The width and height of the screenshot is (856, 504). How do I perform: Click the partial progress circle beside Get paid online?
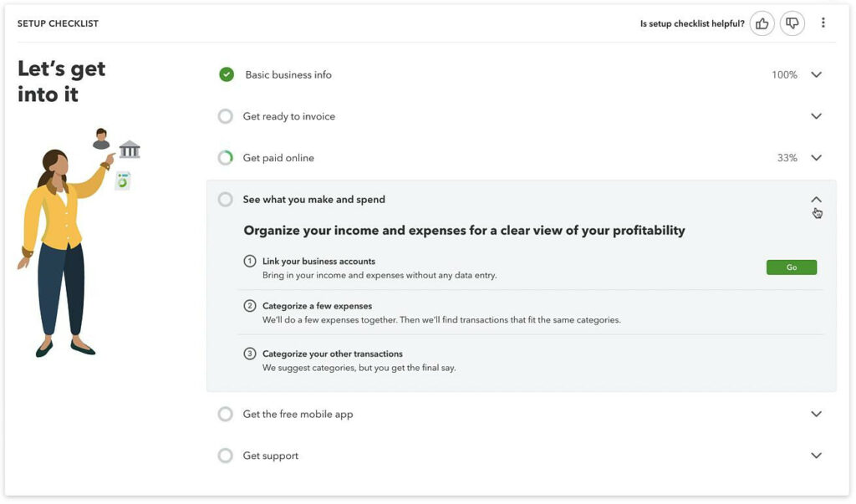pyautogui.click(x=226, y=157)
